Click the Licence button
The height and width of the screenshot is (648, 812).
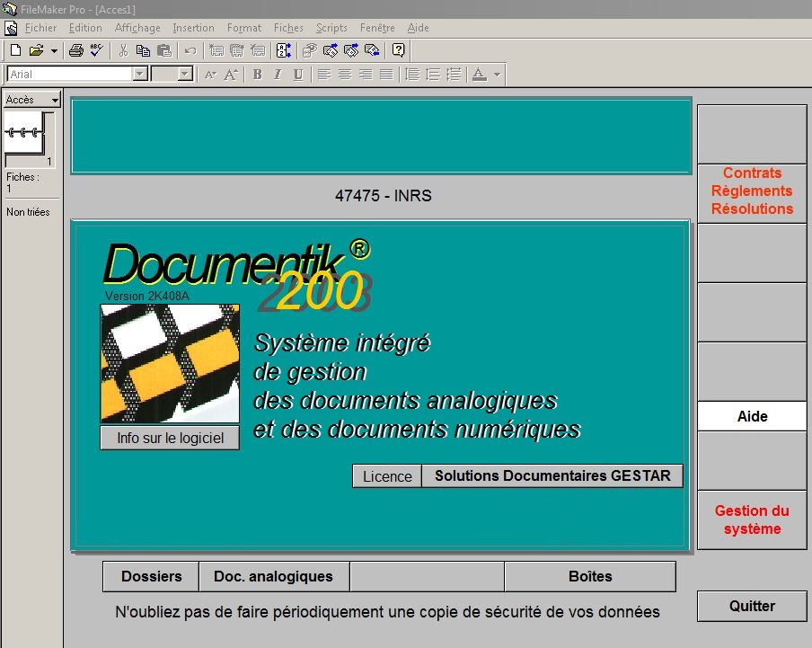click(x=387, y=476)
